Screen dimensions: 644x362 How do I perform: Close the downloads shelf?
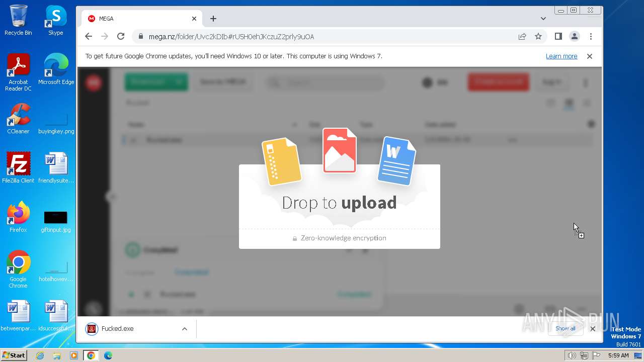click(x=593, y=329)
